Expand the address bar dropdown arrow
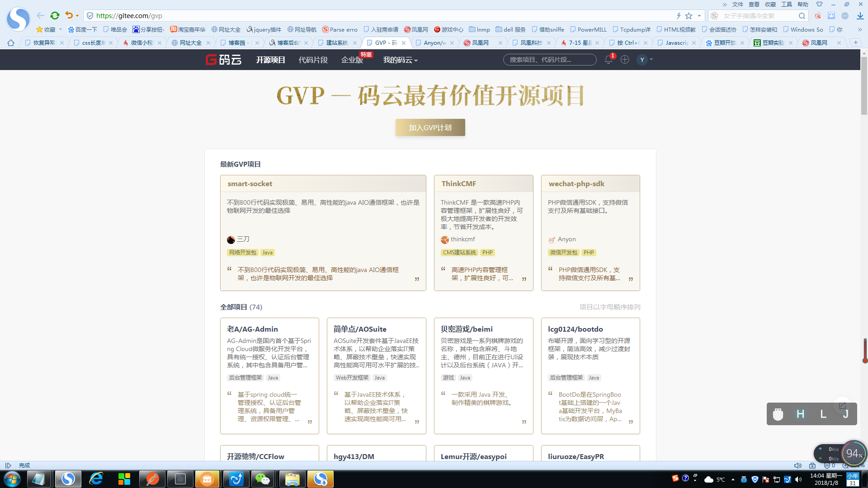Viewport: 868px width, 488px height. point(699,16)
